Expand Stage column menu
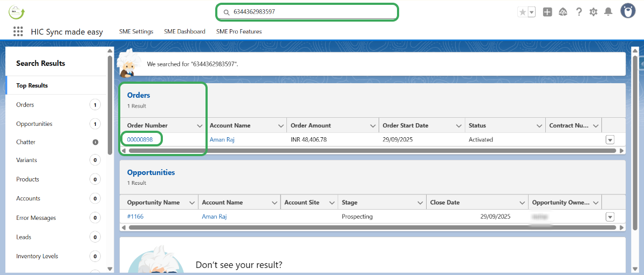This screenshot has height=275, width=644. coord(420,203)
